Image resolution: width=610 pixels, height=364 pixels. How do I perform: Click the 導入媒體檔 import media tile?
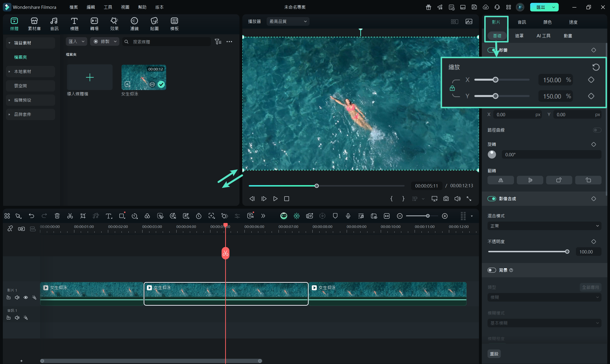(x=90, y=77)
